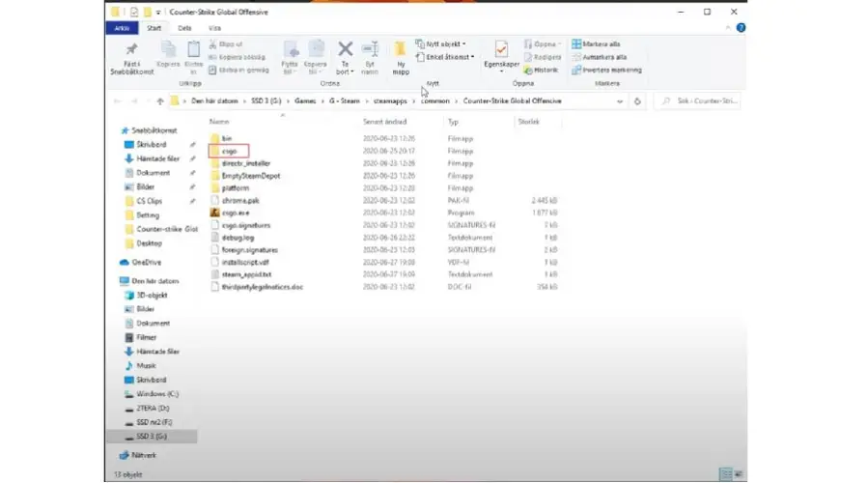Image resolution: width=868 pixels, height=483 pixels.
Task: Click Historik in the ribbon
Action: [x=542, y=71]
